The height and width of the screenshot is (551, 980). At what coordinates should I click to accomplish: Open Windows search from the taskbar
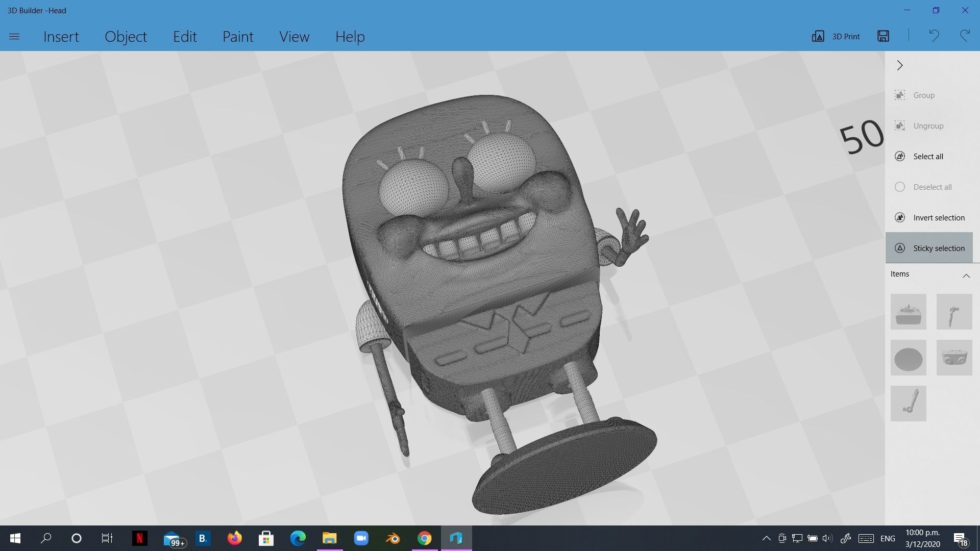[46, 538]
